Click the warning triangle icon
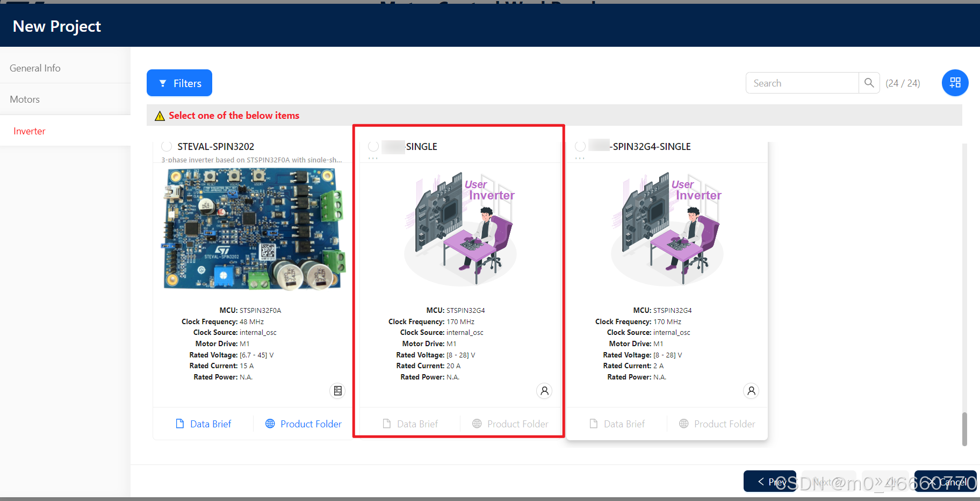Screen dimensions: 980x501 point(160,116)
